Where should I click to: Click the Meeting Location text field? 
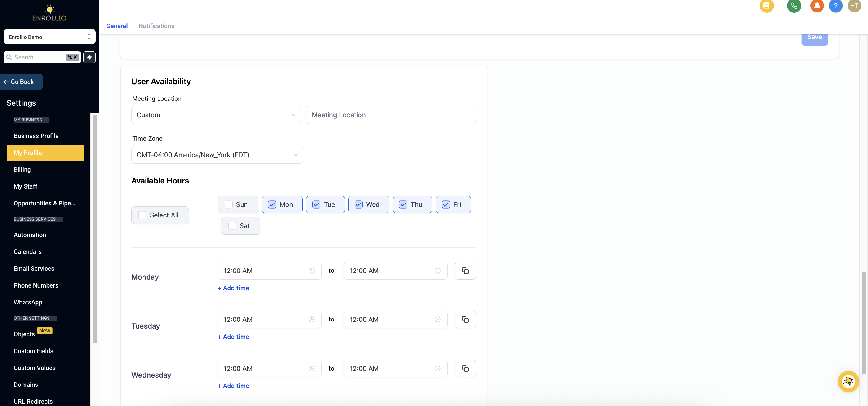pos(391,115)
